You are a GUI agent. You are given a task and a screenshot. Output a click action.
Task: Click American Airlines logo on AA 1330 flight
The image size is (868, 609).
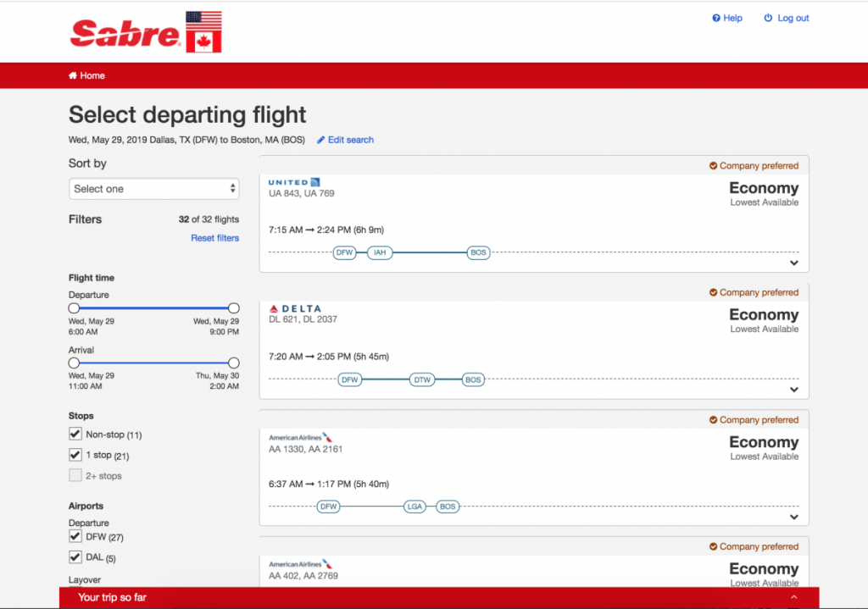[x=300, y=438]
